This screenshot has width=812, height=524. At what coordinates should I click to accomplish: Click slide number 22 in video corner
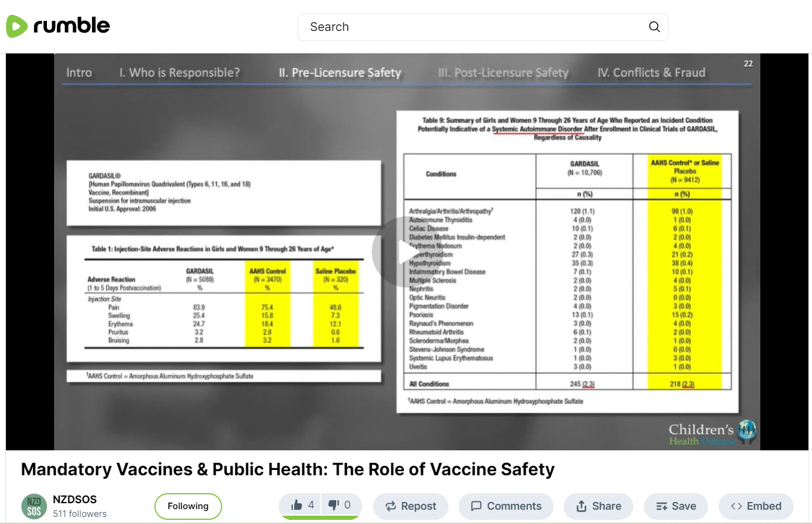click(x=748, y=64)
